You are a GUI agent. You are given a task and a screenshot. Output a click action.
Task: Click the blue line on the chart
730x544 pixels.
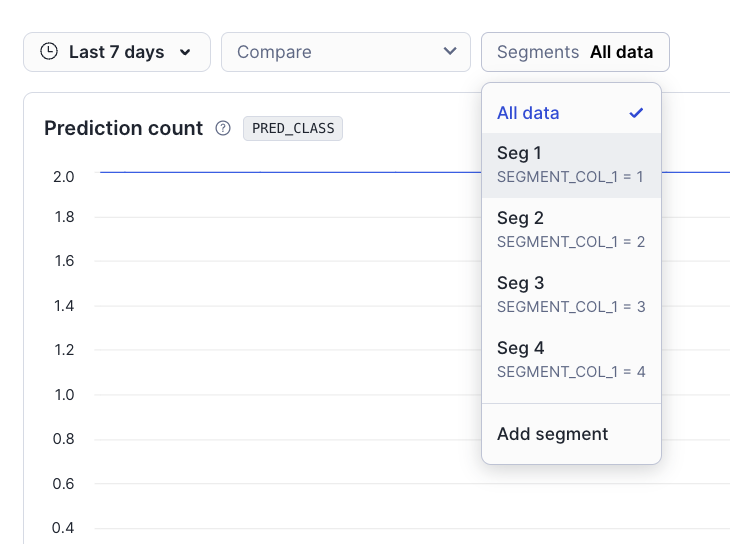click(300, 172)
